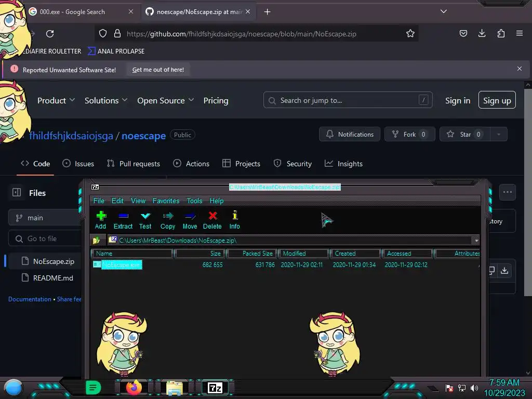Expand the Star list dropdown arrow

pos(498,135)
